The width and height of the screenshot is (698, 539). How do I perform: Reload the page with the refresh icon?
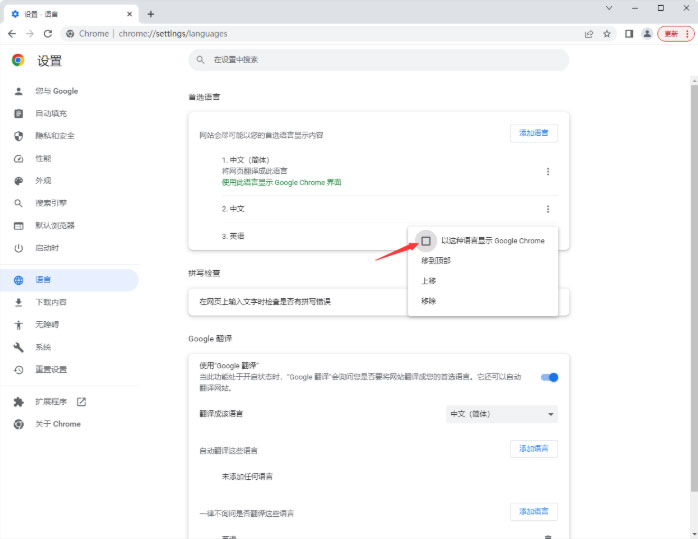coord(48,34)
